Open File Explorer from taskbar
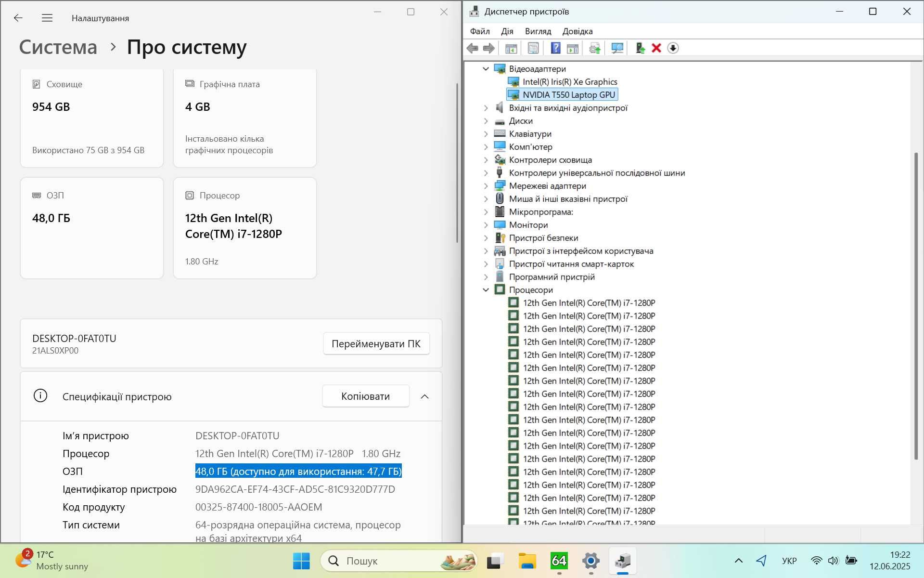This screenshot has width=924, height=578. (527, 561)
